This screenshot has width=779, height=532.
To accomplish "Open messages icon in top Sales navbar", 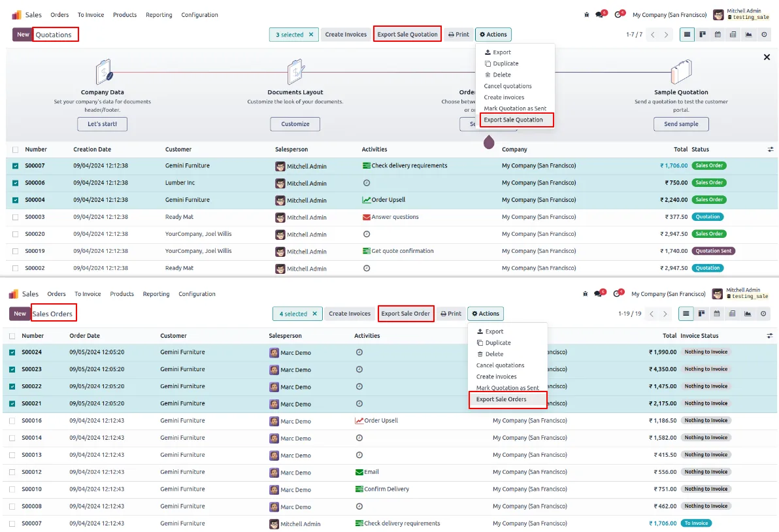I will (600, 14).
